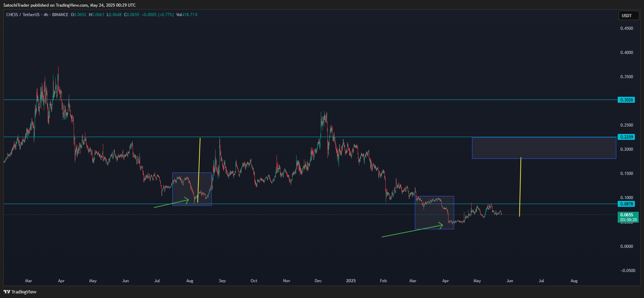
Task: Click the Nov label on time axis
Action: point(286,281)
